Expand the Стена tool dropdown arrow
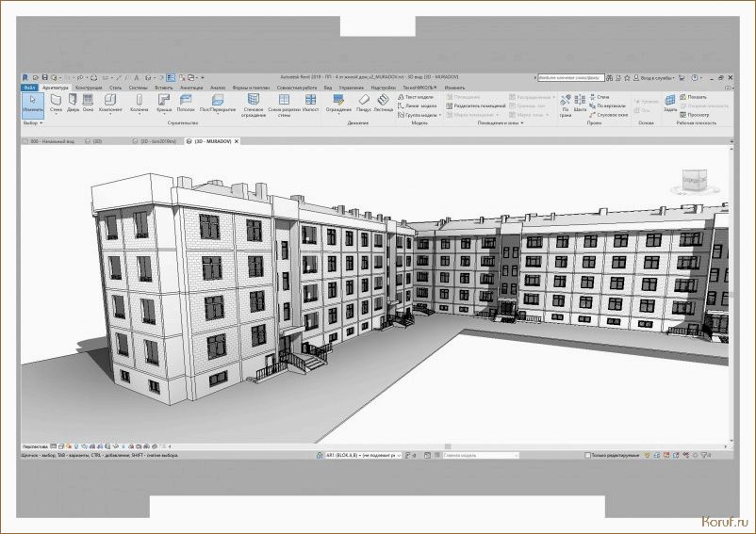Image resolution: width=756 pixels, height=534 pixels. (56, 115)
